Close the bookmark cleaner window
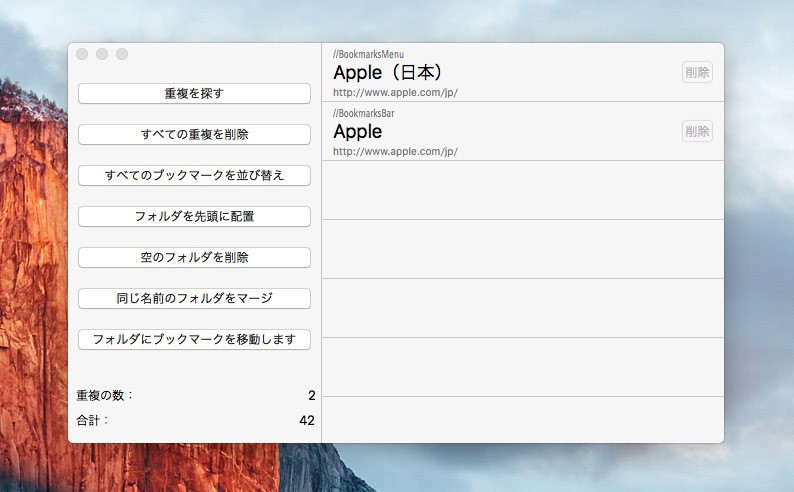The width and height of the screenshot is (794, 492). [x=82, y=54]
